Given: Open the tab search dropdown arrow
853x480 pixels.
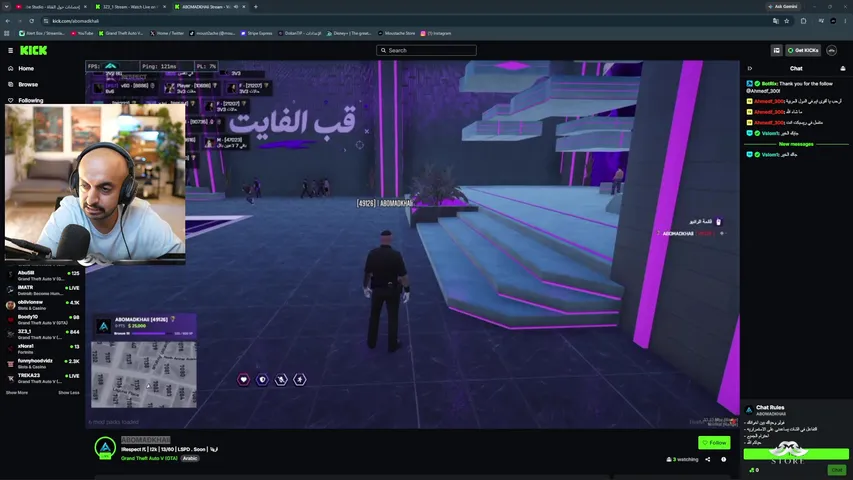Looking at the screenshot, I should [7, 7].
